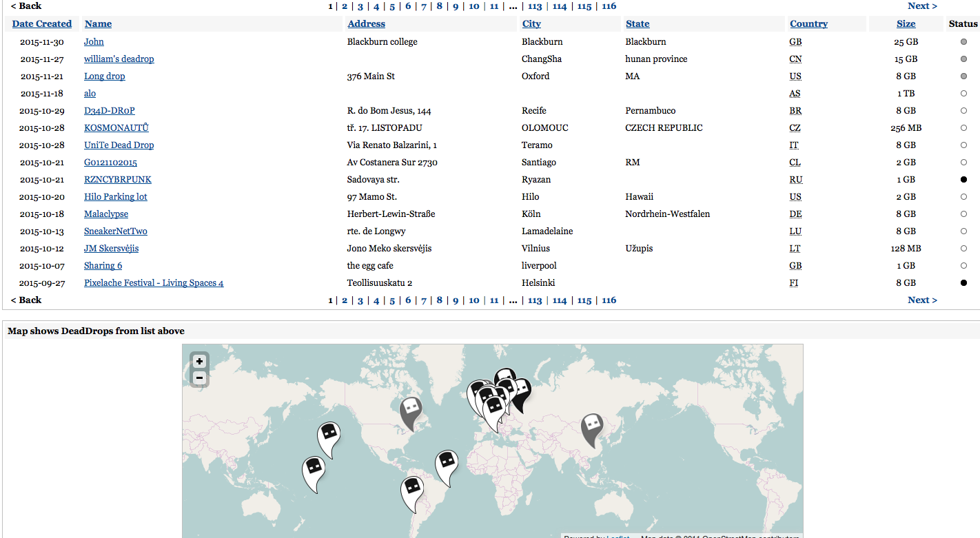Select the map marker near Hawaii
The width and height of the screenshot is (980, 538).
pyautogui.click(x=329, y=436)
